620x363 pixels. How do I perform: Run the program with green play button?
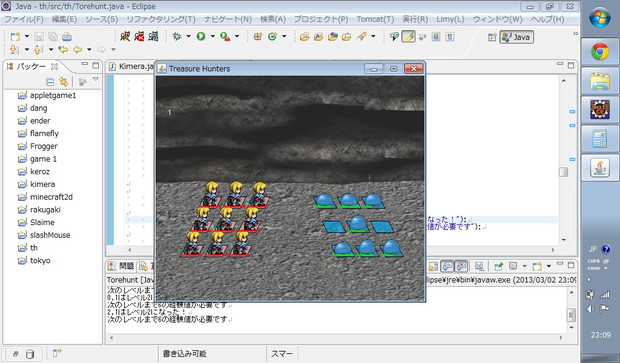[x=201, y=37]
